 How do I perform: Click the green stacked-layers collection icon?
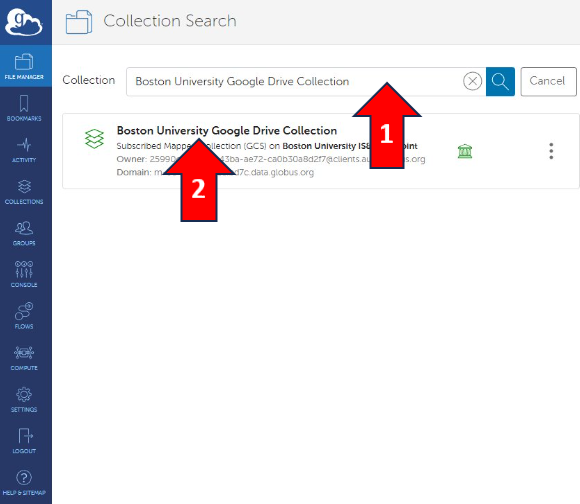(x=94, y=139)
